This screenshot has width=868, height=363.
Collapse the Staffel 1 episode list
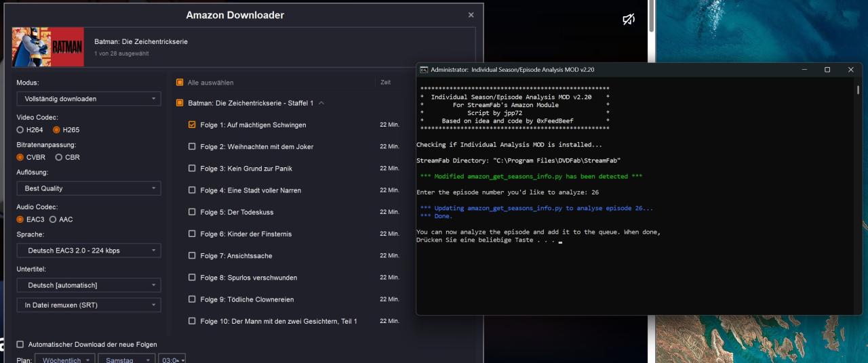[x=321, y=103]
